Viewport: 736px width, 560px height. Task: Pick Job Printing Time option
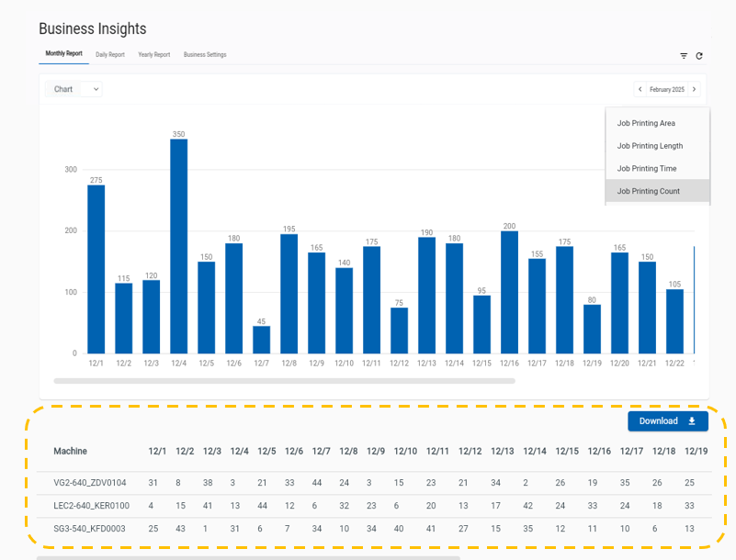(647, 169)
